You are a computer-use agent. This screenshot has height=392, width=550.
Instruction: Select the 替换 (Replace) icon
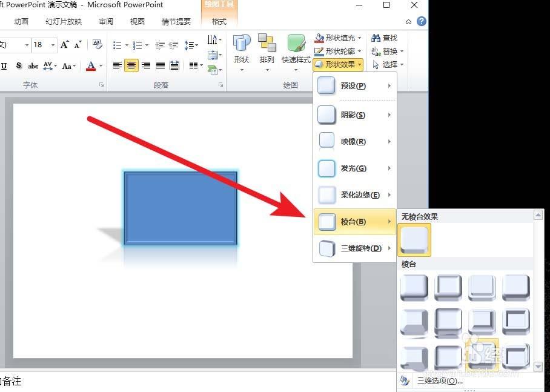[x=377, y=51]
